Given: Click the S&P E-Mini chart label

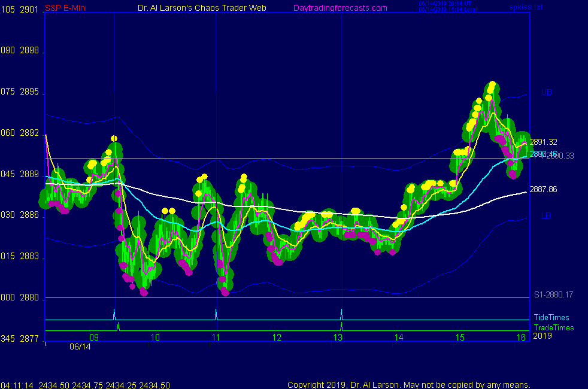Looking at the screenshot, I should [x=66, y=8].
